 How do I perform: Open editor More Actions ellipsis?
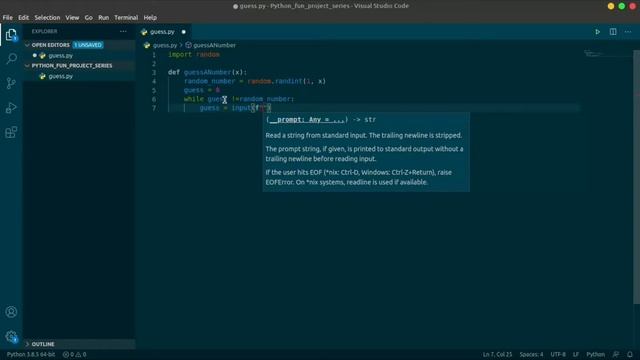(628, 32)
